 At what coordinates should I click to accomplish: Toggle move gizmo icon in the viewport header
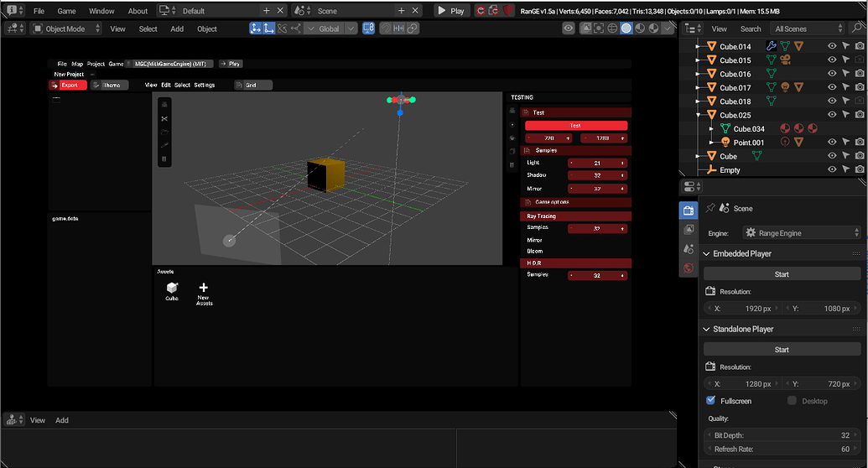(256, 29)
